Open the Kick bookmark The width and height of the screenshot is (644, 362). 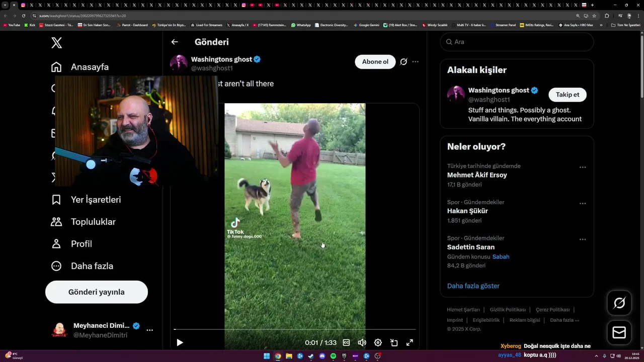(30, 25)
